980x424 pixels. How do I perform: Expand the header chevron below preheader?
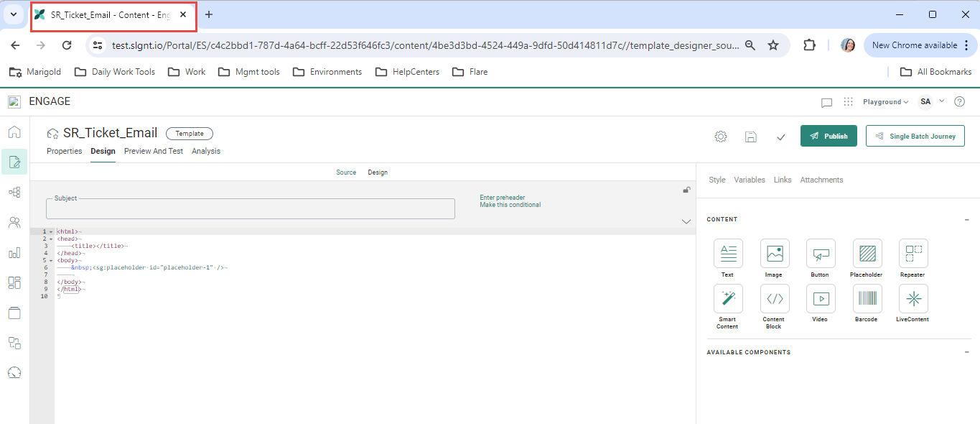click(686, 221)
